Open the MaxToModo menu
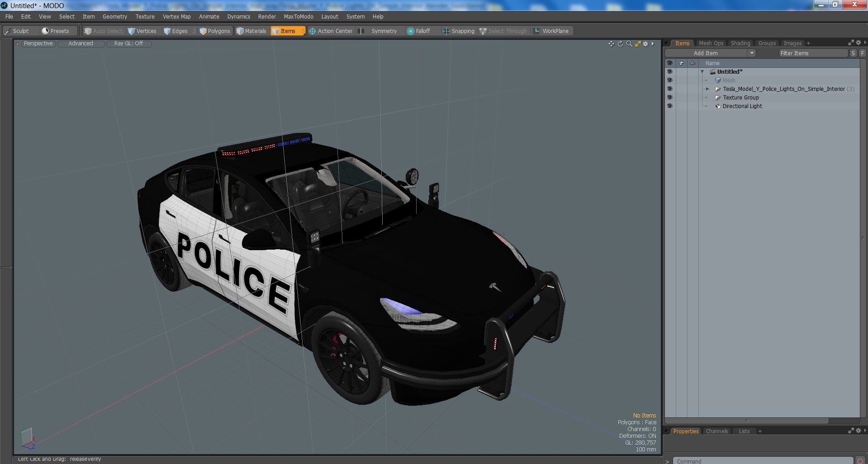This screenshot has width=868, height=464. point(299,16)
